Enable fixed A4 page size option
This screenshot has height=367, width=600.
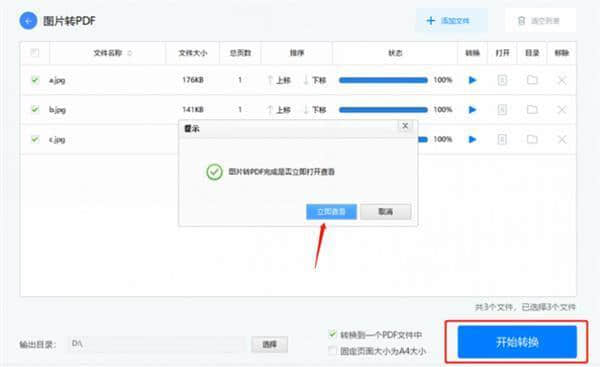click(x=333, y=351)
